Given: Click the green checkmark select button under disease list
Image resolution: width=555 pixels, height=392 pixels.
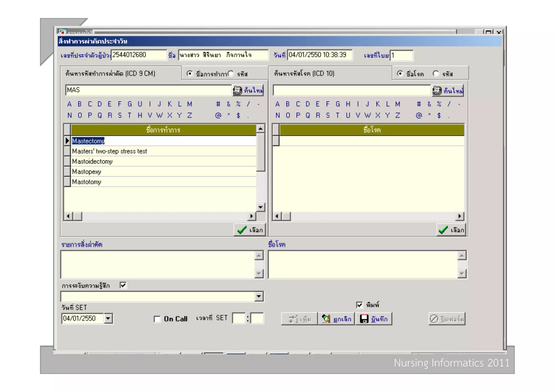Looking at the screenshot, I should point(451,230).
